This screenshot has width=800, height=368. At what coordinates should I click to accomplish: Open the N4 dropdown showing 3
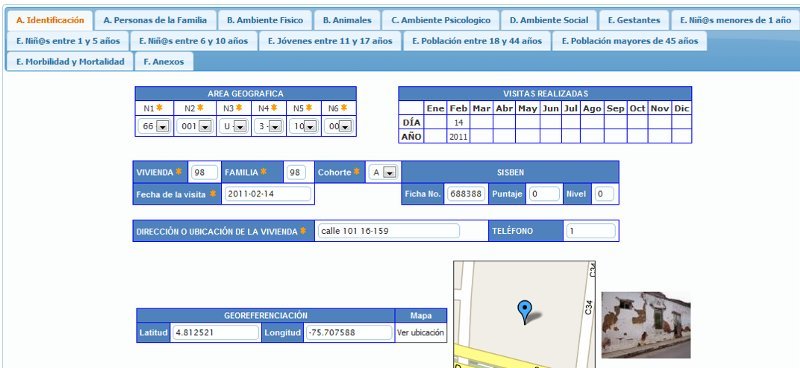click(268, 126)
